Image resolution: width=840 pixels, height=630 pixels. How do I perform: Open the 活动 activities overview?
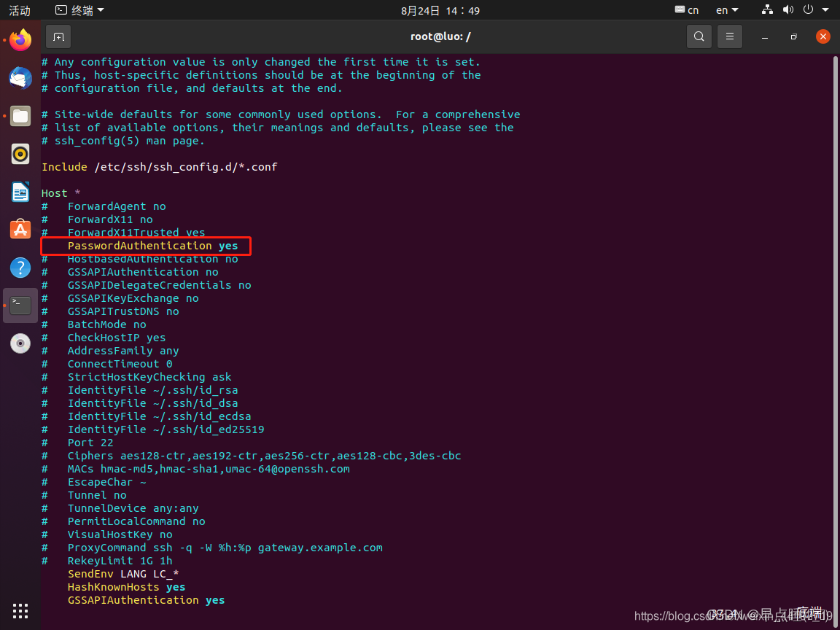20,10
